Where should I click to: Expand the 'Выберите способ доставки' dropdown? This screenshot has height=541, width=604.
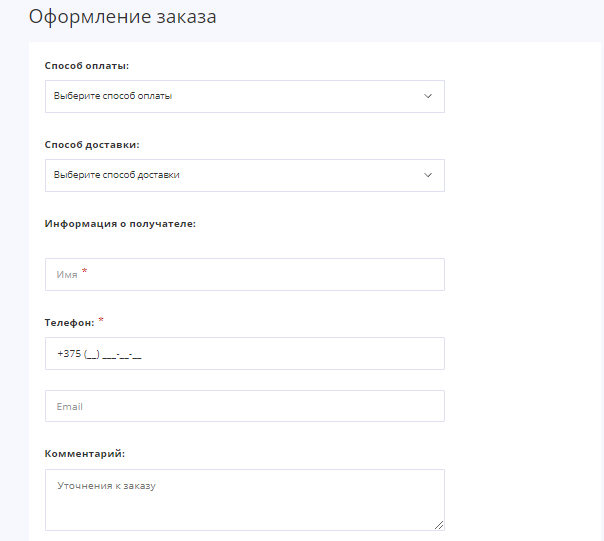(x=244, y=175)
